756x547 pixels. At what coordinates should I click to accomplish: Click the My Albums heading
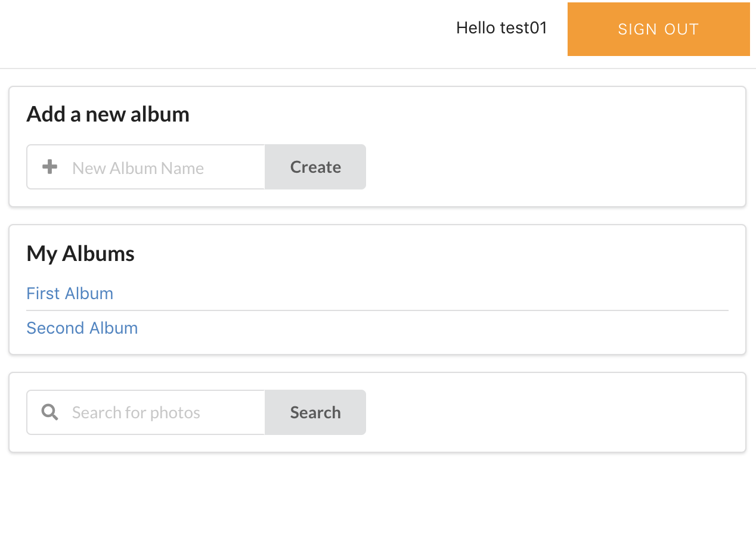pyautogui.click(x=80, y=253)
